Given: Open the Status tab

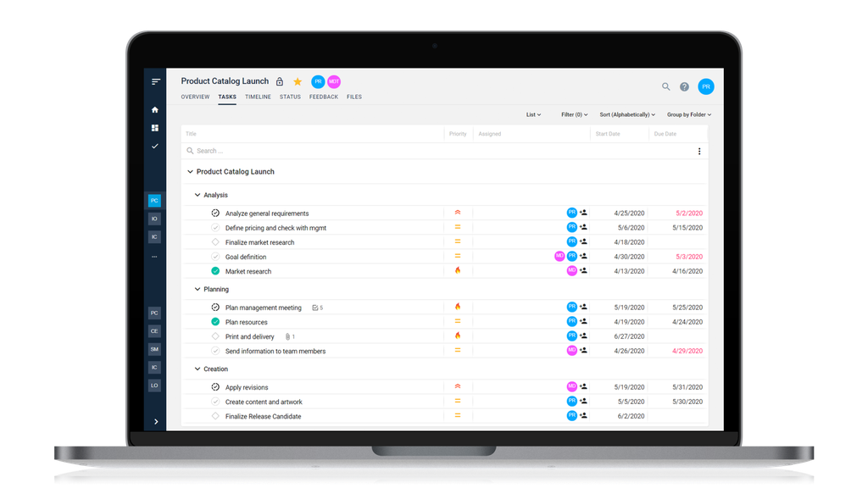Looking at the screenshot, I should [290, 97].
